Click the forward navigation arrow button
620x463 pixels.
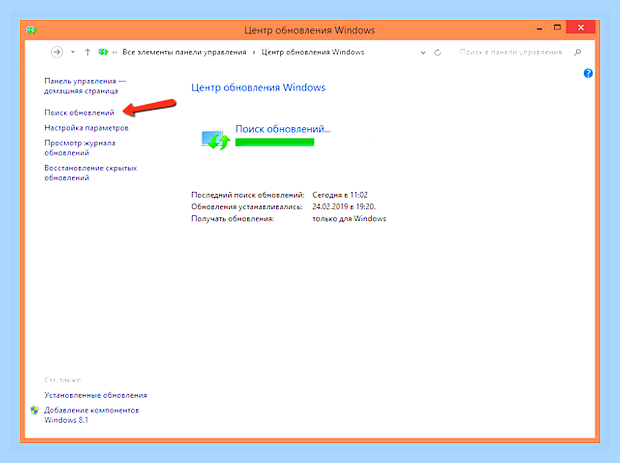[x=57, y=52]
